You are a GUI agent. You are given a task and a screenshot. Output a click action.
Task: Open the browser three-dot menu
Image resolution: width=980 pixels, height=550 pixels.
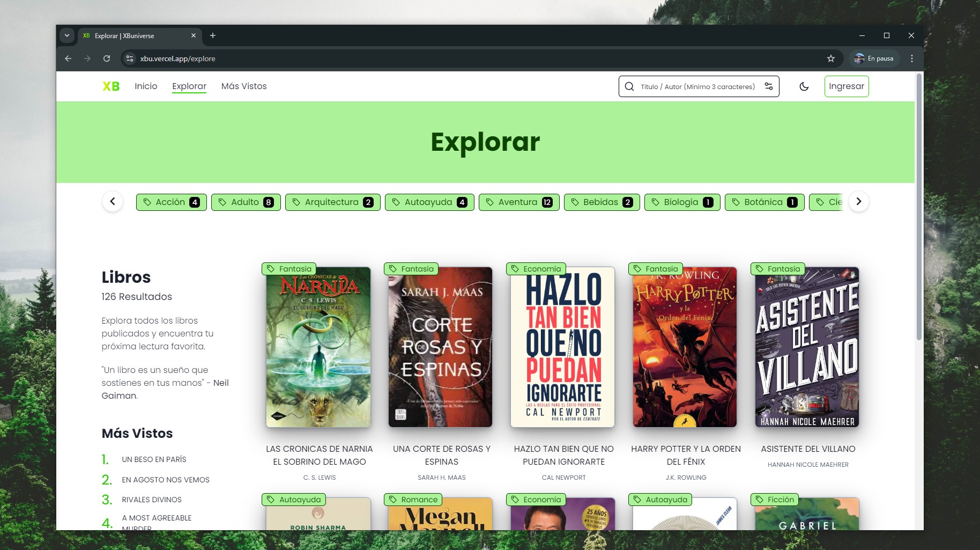pyautogui.click(x=911, y=58)
